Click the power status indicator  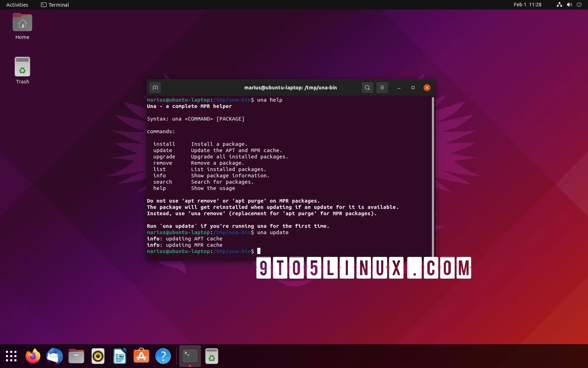[579, 5]
